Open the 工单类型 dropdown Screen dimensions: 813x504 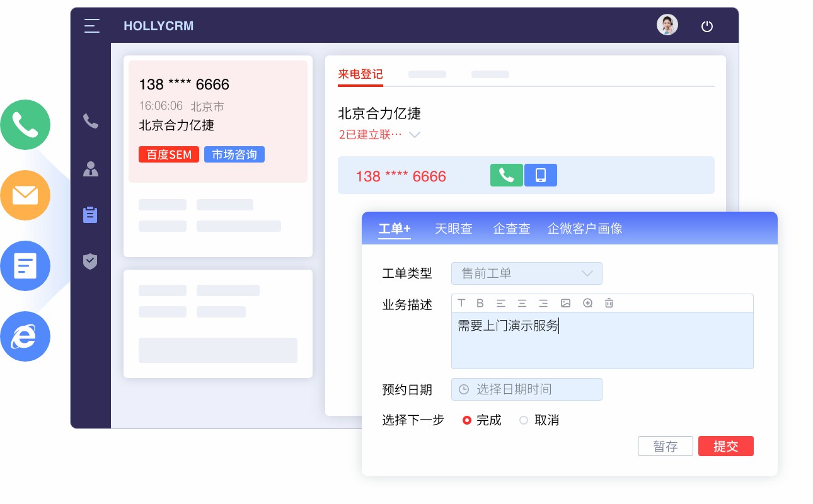pyautogui.click(x=526, y=273)
